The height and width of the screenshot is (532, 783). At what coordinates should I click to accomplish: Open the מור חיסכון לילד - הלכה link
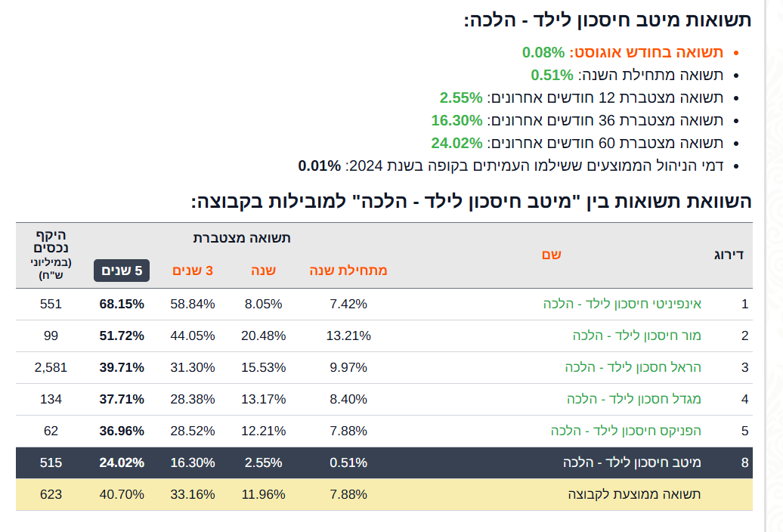(x=637, y=336)
